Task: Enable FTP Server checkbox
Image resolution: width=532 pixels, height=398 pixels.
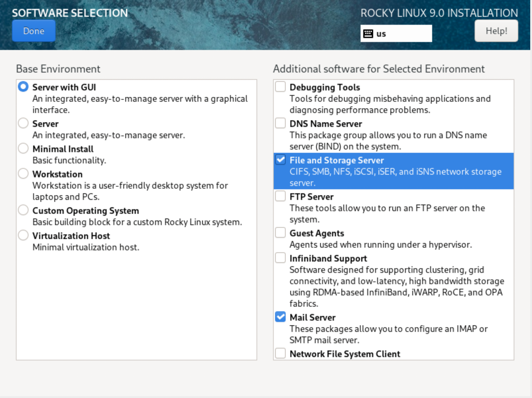Action: pos(280,196)
